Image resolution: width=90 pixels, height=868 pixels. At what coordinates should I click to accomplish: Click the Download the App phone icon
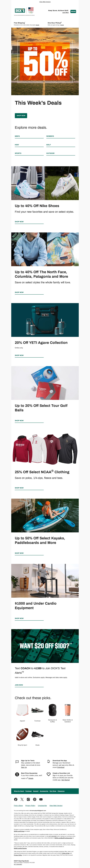48,761
